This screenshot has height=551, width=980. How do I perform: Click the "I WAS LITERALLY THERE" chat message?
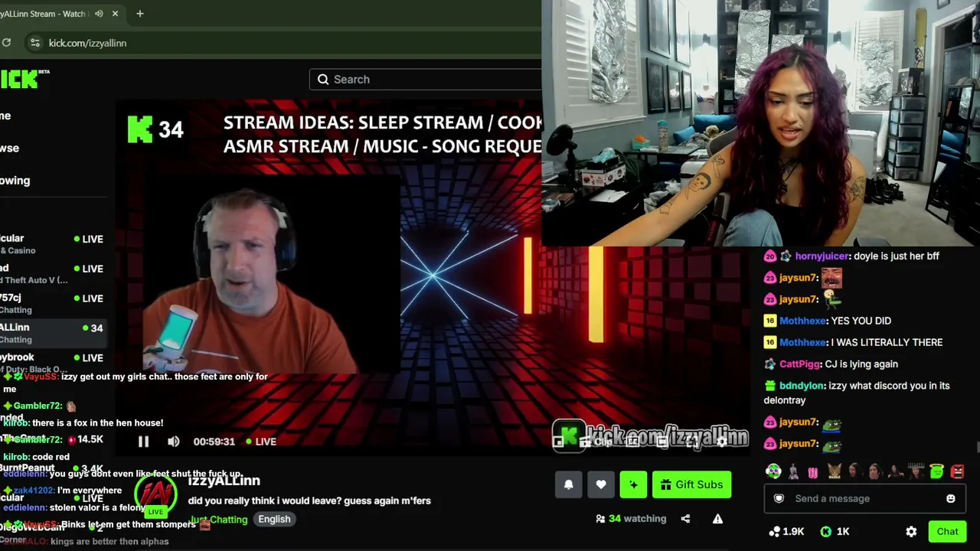click(x=887, y=343)
